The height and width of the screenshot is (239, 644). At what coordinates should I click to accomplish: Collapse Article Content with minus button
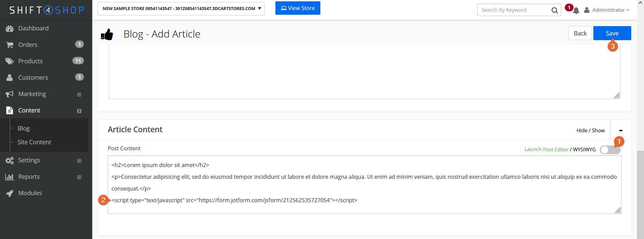tap(621, 130)
